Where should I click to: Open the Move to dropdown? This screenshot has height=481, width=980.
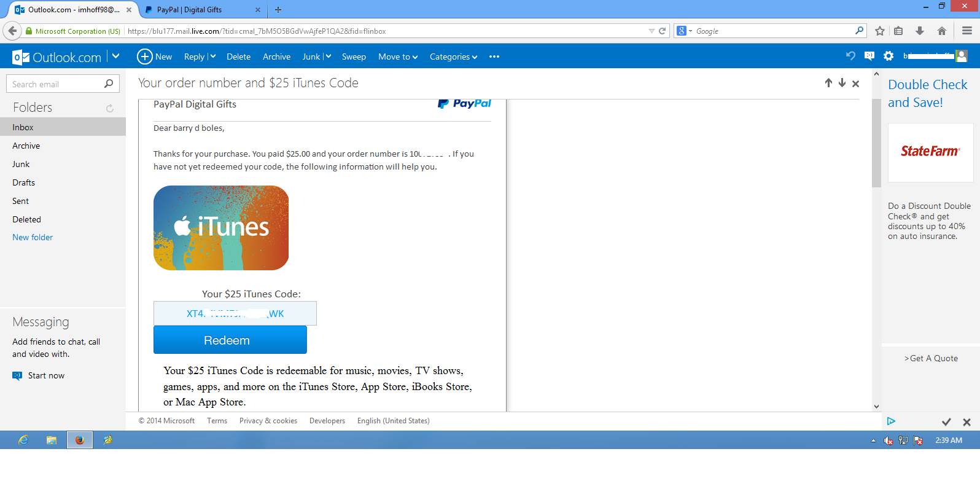pyautogui.click(x=398, y=57)
